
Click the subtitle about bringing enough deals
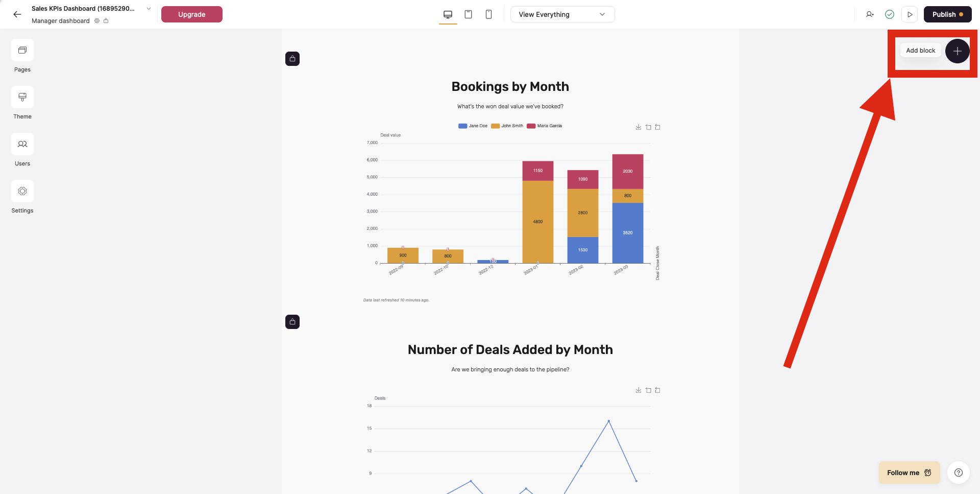510,369
